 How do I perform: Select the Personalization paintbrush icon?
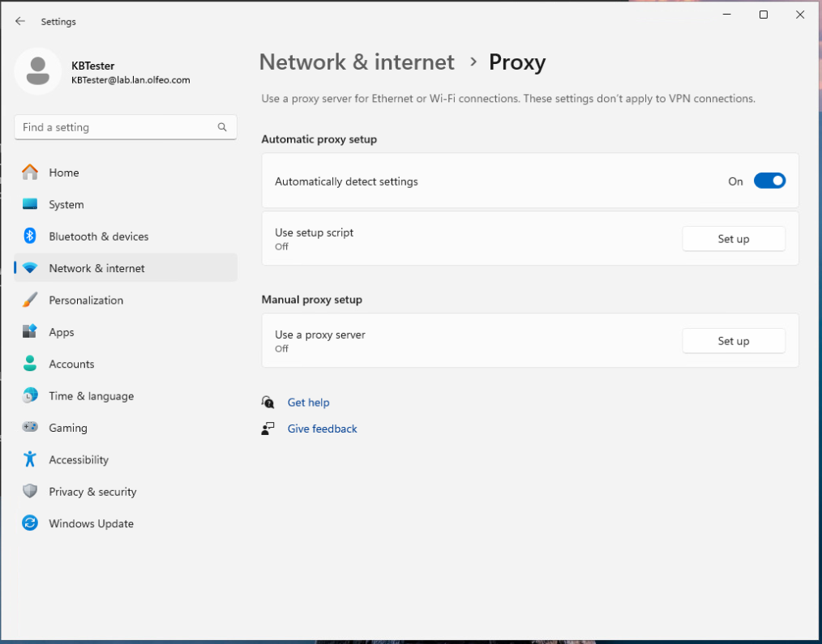(30, 300)
